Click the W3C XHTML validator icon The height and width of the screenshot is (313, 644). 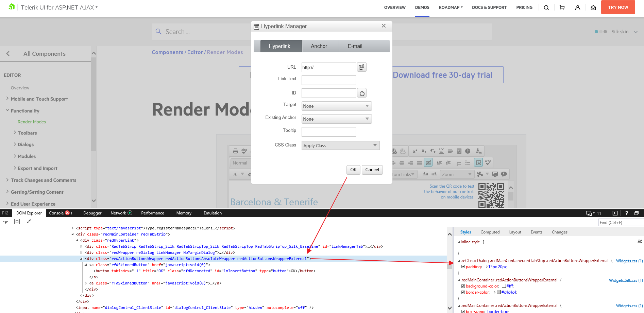click(488, 162)
